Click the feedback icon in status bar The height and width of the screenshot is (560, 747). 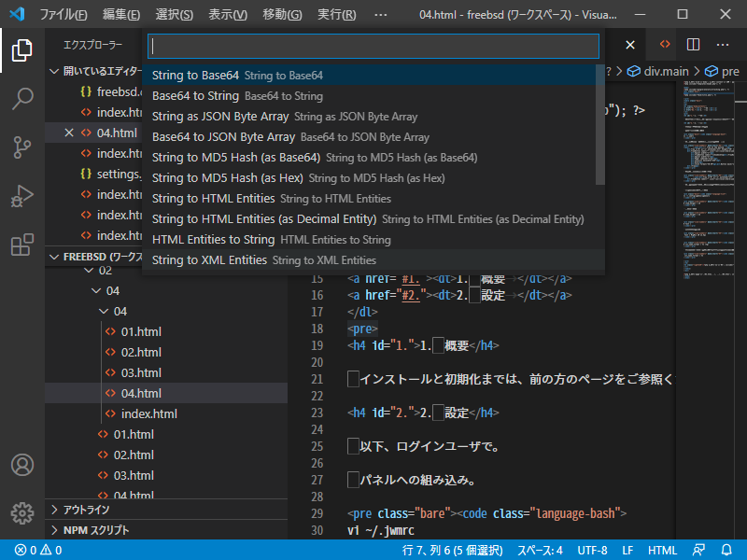(698, 550)
